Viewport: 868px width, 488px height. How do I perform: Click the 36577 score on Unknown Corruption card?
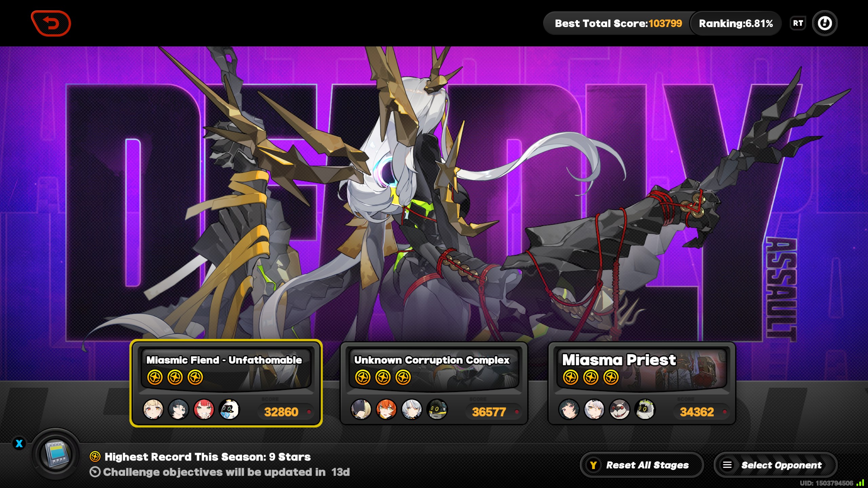pyautogui.click(x=489, y=412)
